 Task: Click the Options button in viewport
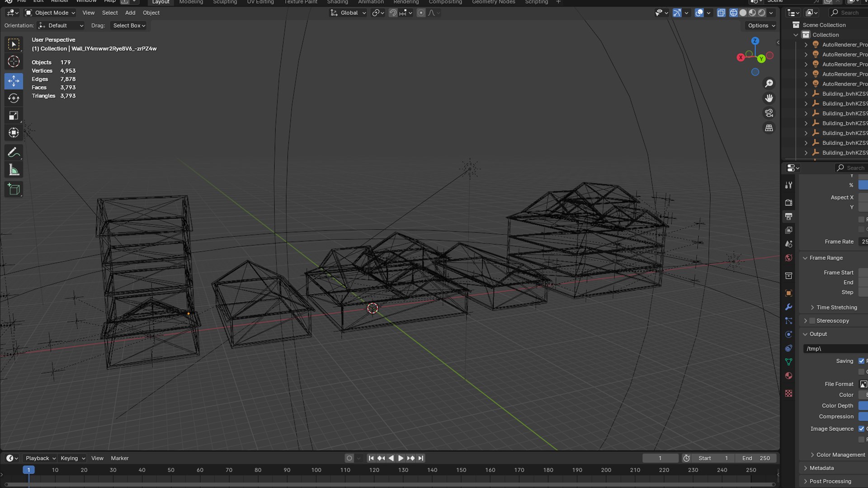[x=761, y=26]
